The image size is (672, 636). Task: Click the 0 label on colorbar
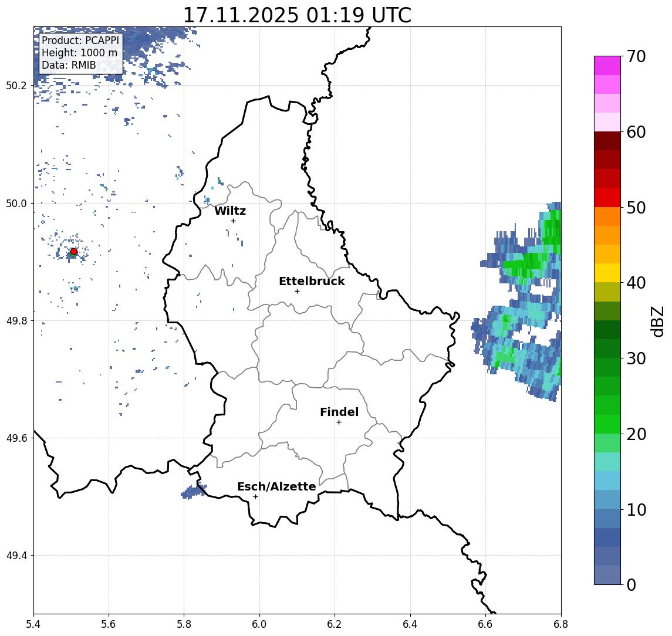pyautogui.click(x=632, y=584)
